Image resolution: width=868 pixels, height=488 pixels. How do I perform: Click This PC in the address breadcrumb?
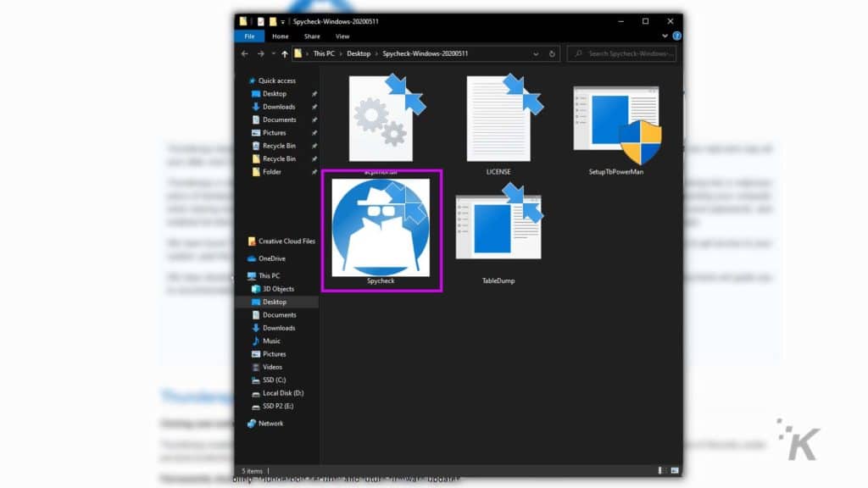click(x=324, y=53)
